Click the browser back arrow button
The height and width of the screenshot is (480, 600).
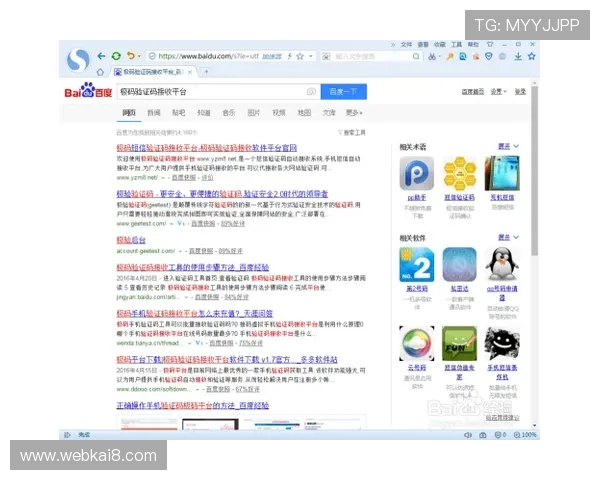click(x=102, y=56)
